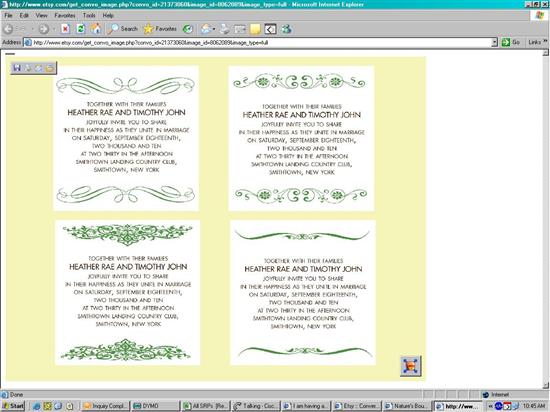Expand the Forward button history dropdown arrow
The image size is (550, 412).
tap(54, 29)
